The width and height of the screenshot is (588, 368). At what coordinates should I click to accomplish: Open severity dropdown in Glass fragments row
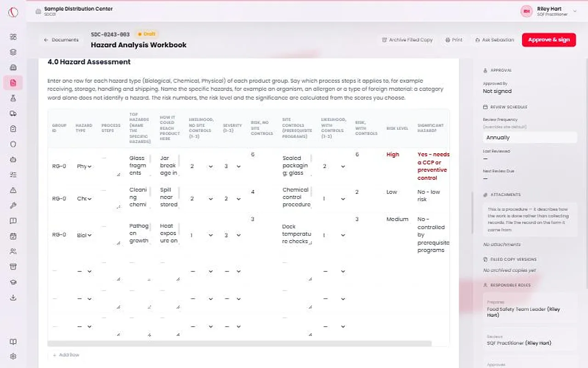[x=232, y=166]
